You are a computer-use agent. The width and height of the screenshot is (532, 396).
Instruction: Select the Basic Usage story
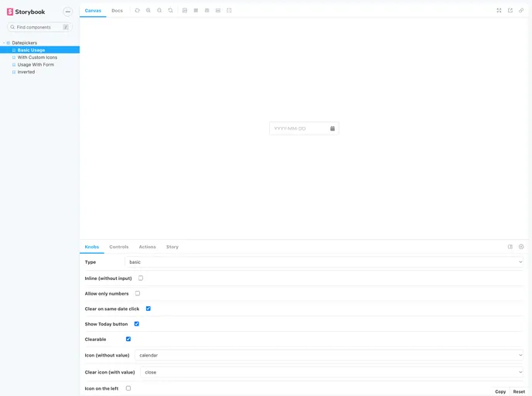(x=39, y=49)
